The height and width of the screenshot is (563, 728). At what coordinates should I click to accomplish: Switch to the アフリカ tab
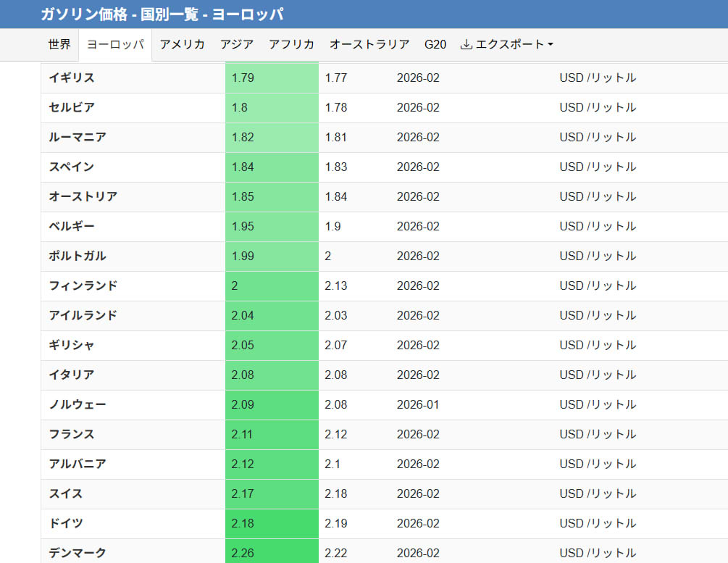coord(291,44)
